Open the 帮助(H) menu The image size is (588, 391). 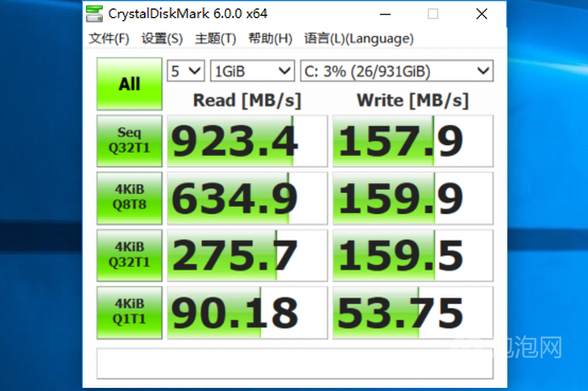pyautogui.click(x=270, y=39)
